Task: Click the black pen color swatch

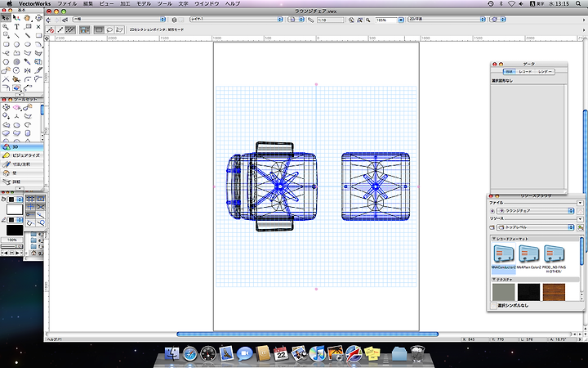Action: coord(15,230)
